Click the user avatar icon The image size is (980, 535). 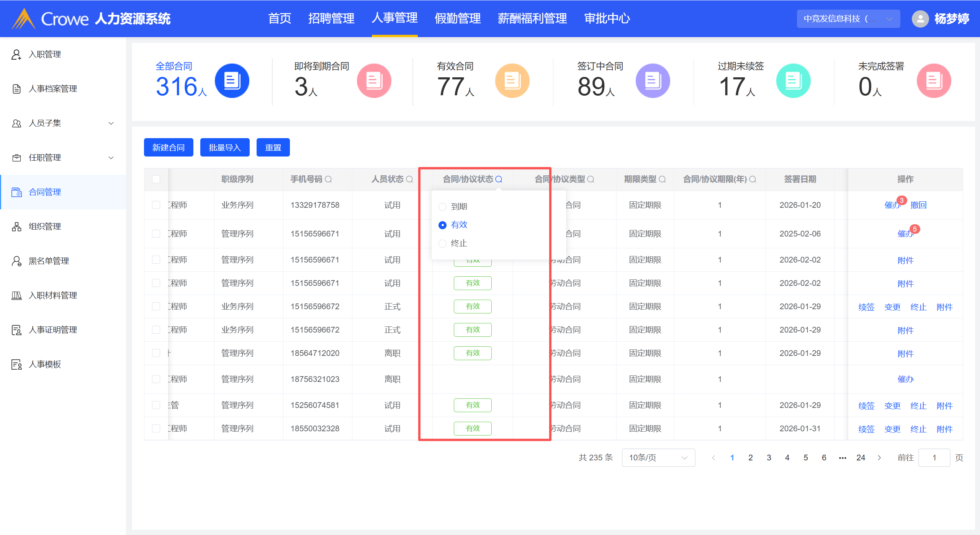[920, 18]
